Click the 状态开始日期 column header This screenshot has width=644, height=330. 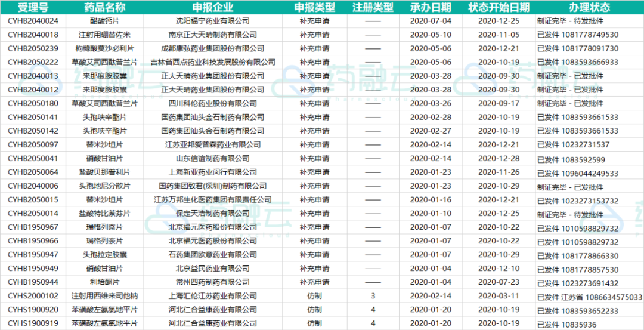(x=499, y=7)
